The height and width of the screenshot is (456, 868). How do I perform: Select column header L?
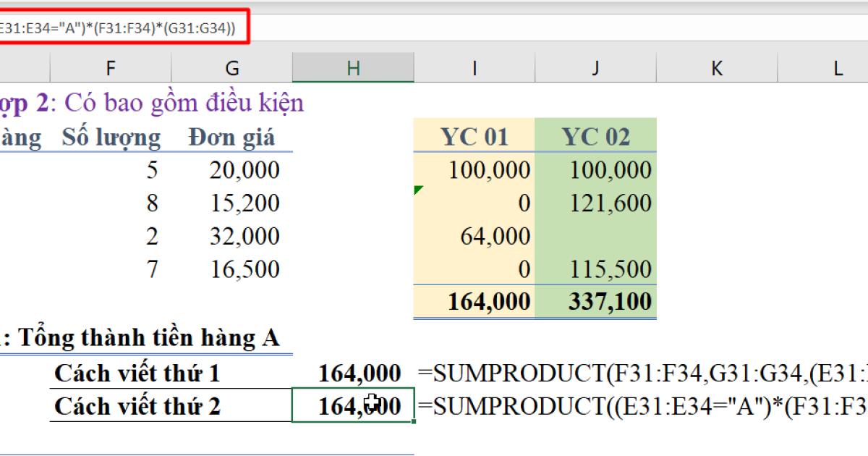pos(837,67)
